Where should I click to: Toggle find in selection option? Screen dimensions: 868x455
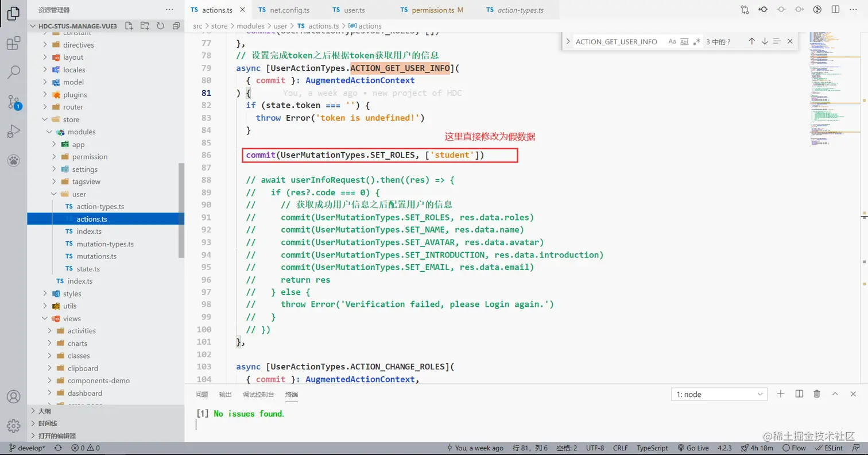click(777, 41)
